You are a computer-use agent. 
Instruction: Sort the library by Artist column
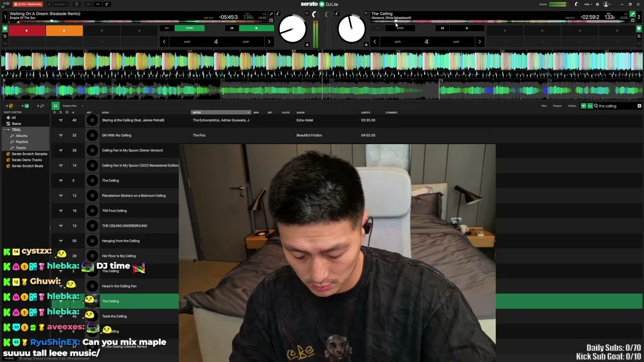click(221, 113)
